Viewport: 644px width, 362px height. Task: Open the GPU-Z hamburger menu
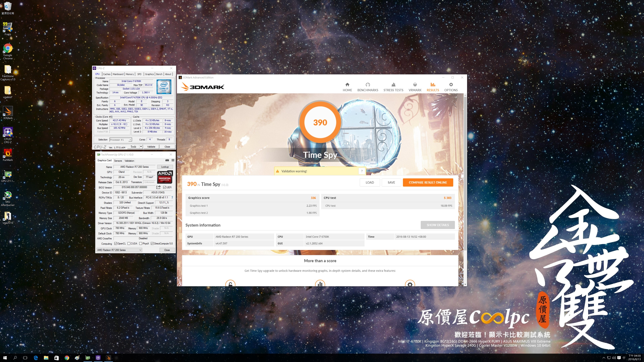[173, 160]
